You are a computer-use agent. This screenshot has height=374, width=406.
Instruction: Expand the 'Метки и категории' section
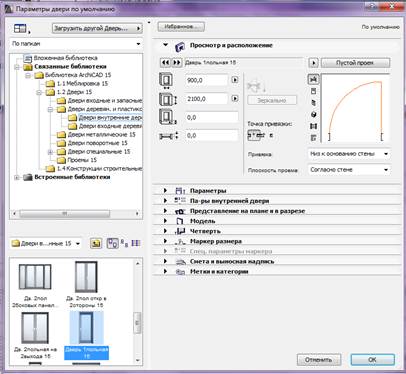pyautogui.click(x=165, y=271)
